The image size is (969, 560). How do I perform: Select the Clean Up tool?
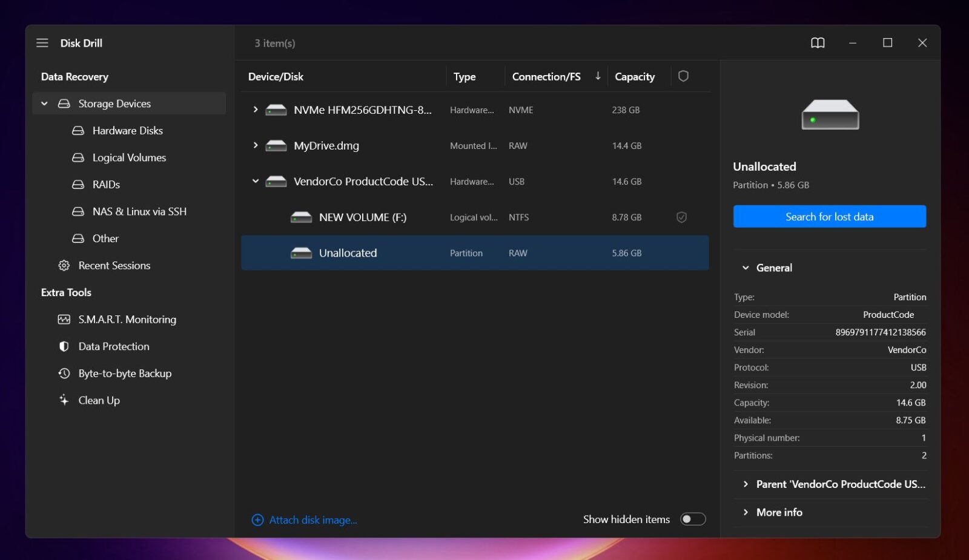click(x=99, y=400)
